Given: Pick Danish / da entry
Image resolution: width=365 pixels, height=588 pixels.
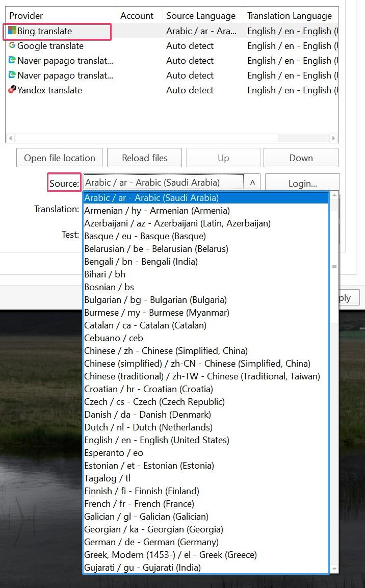Looking at the screenshot, I should tap(206, 415).
